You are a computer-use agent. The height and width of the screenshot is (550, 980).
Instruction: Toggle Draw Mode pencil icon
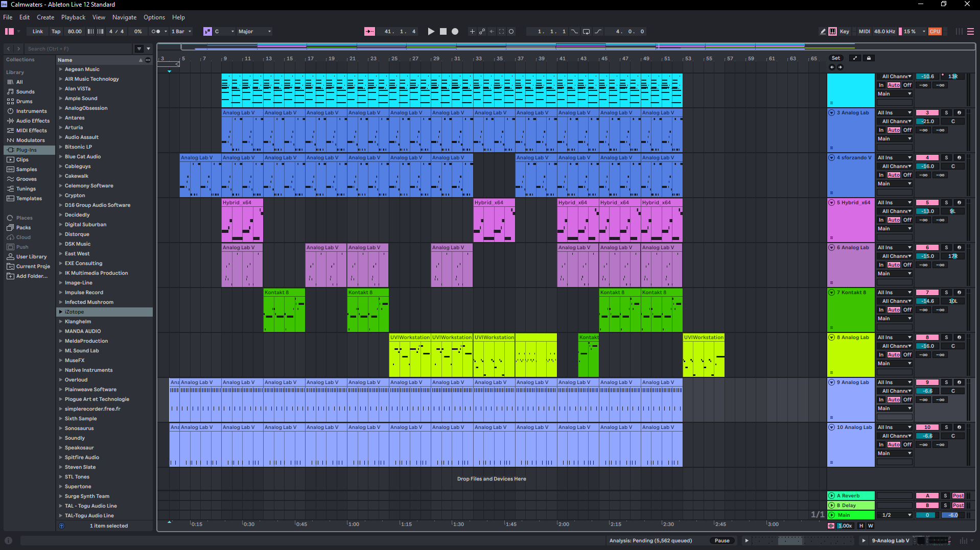(823, 32)
